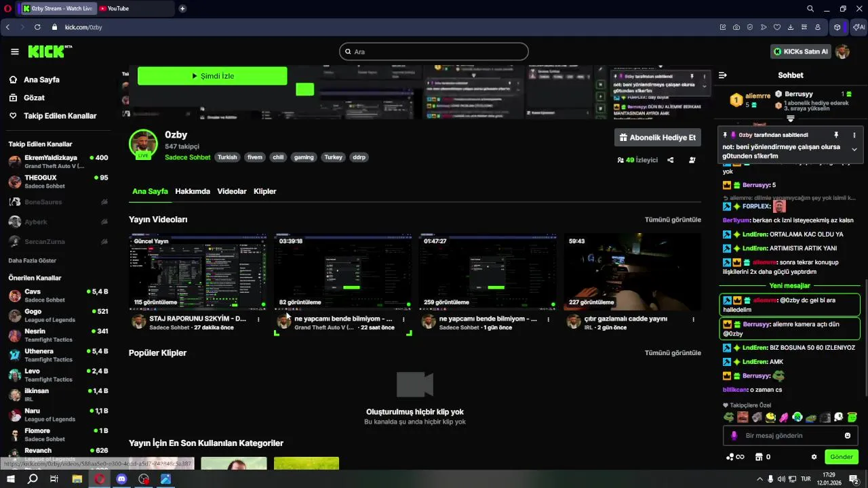Click Şimdi İzle button
The width and height of the screenshot is (868, 488).
(212, 76)
